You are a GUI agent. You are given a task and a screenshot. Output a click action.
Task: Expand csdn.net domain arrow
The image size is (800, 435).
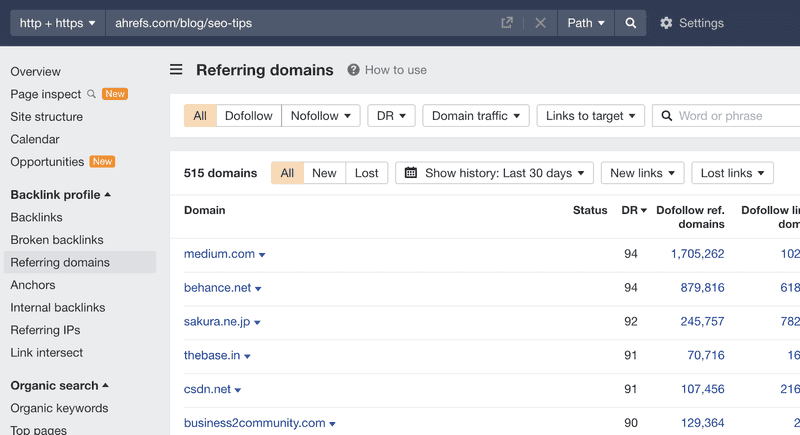238,390
